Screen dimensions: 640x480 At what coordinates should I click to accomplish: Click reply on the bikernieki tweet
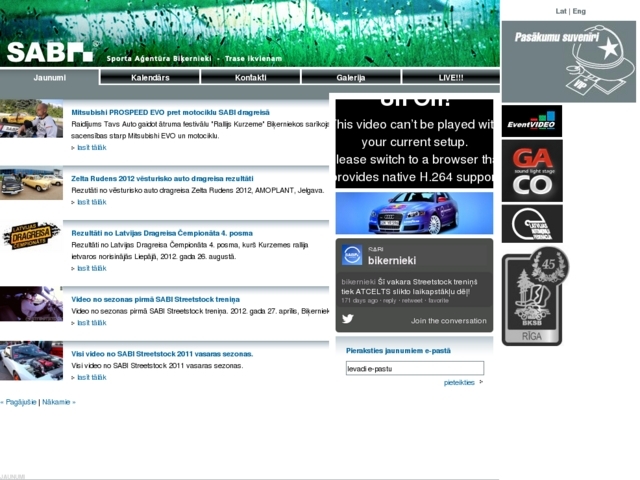pyautogui.click(x=389, y=300)
